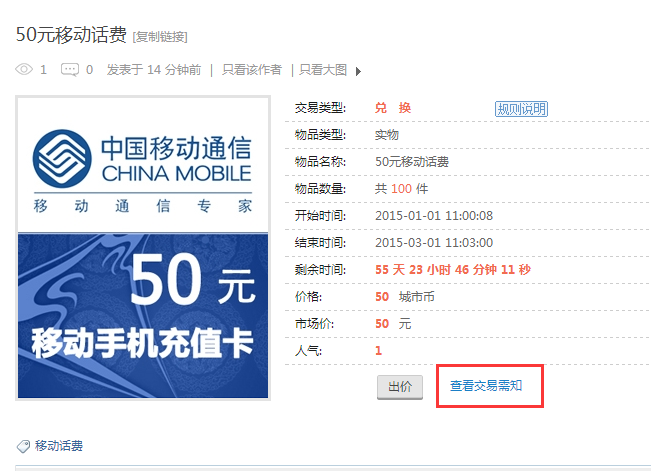Click the title 50元移动话费
Screen dimensions: 651x471
[x=71, y=34]
